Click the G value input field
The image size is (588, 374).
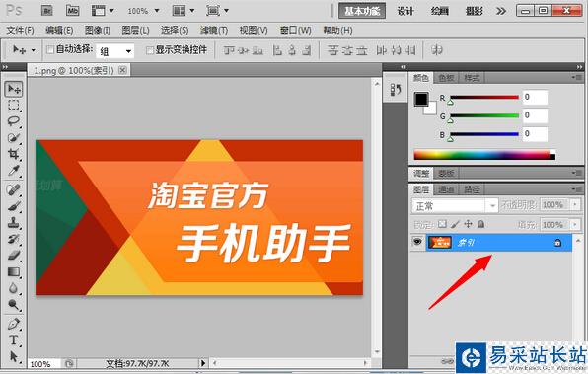pyautogui.click(x=535, y=115)
